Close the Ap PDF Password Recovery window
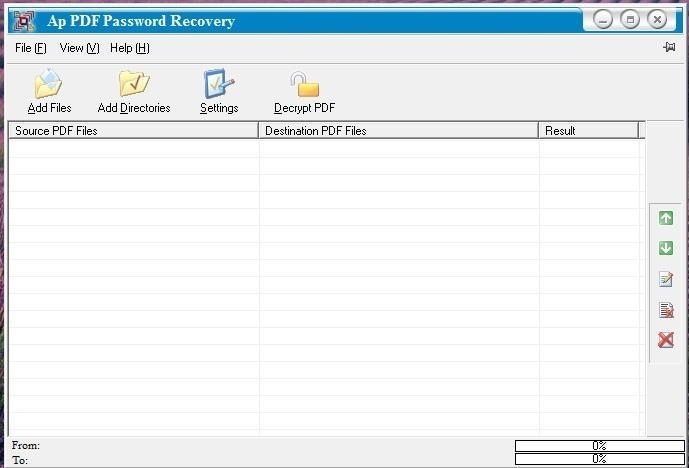This screenshot has width=689, height=468. click(657, 20)
